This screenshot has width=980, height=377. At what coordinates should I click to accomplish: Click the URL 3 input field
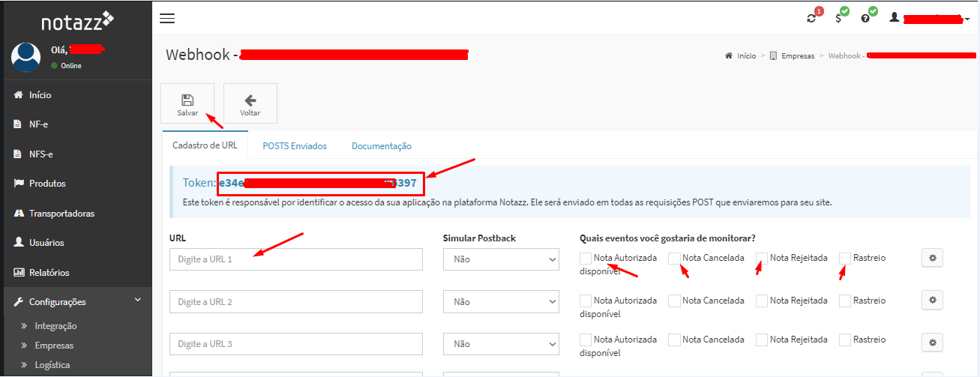point(296,344)
